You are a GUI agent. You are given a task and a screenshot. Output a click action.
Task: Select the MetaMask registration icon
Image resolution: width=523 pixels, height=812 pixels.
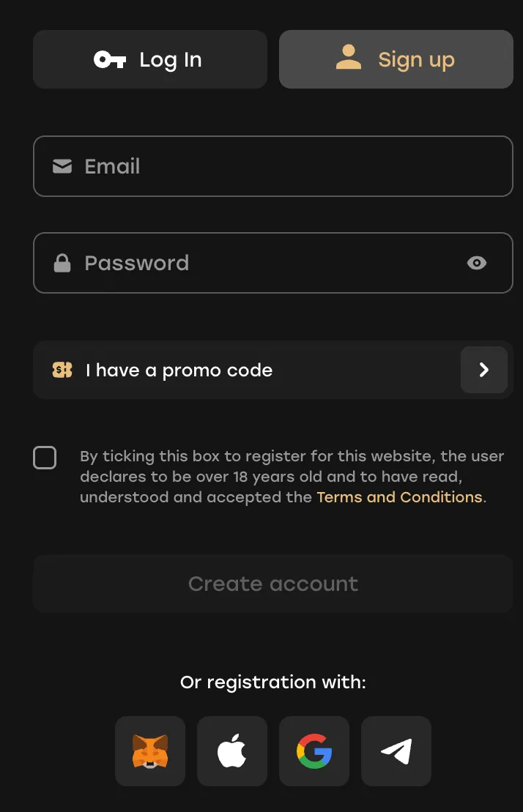(149, 750)
